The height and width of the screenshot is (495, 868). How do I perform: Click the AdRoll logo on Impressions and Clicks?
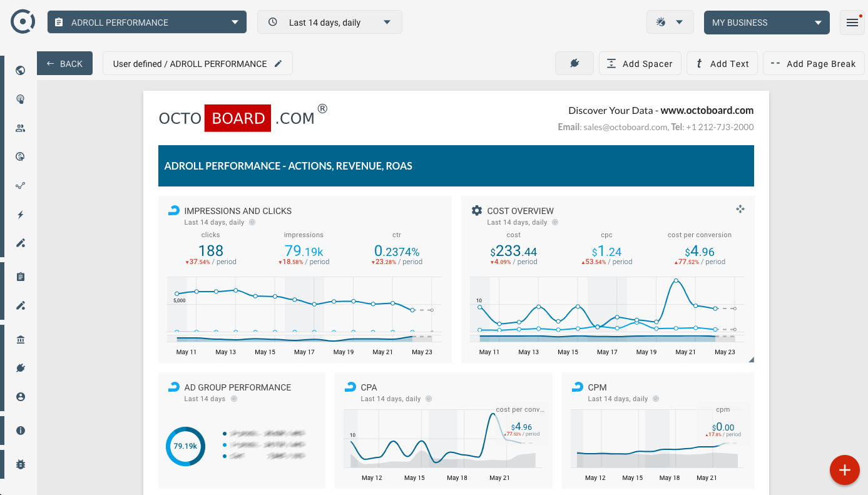174,211
